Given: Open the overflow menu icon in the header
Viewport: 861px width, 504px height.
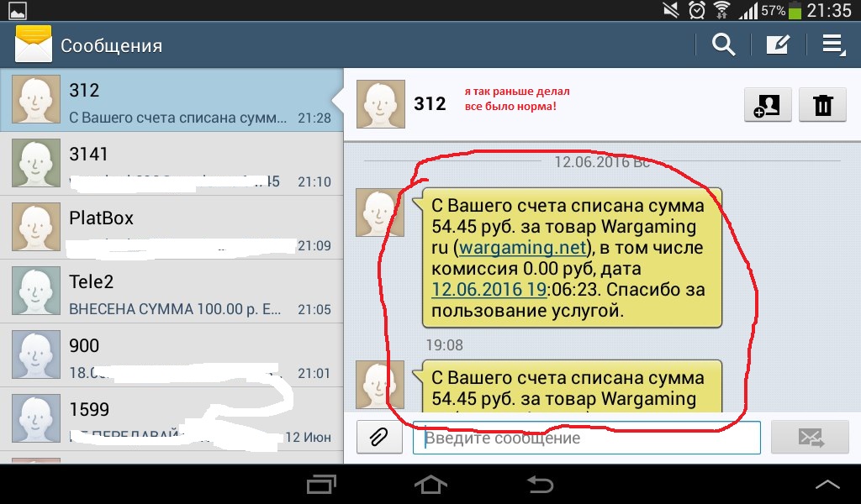Looking at the screenshot, I should pos(833,45).
